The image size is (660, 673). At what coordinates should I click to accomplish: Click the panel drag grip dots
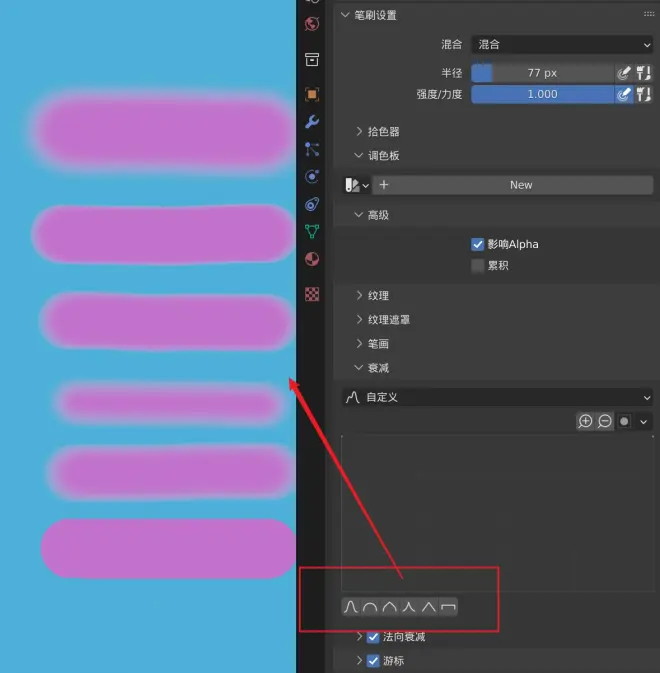click(649, 14)
